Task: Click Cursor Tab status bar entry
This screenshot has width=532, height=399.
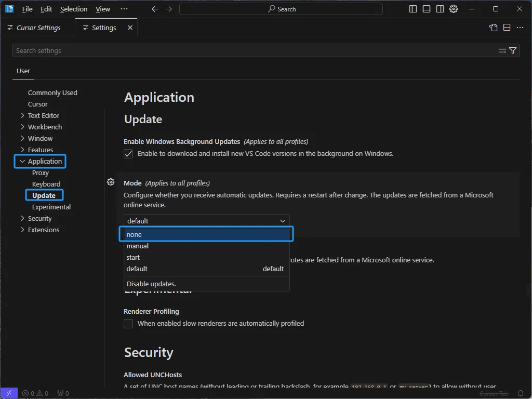Action: pyautogui.click(x=494, y=394)
